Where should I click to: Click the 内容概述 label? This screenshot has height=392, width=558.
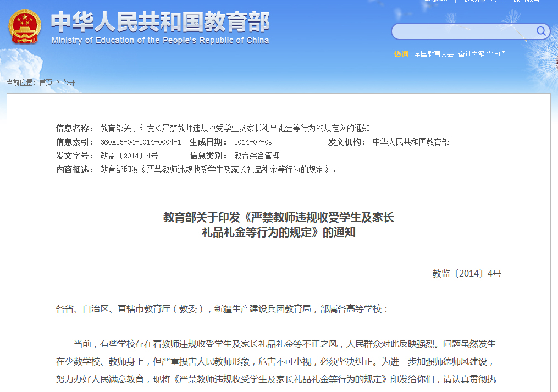pos(74,169)
